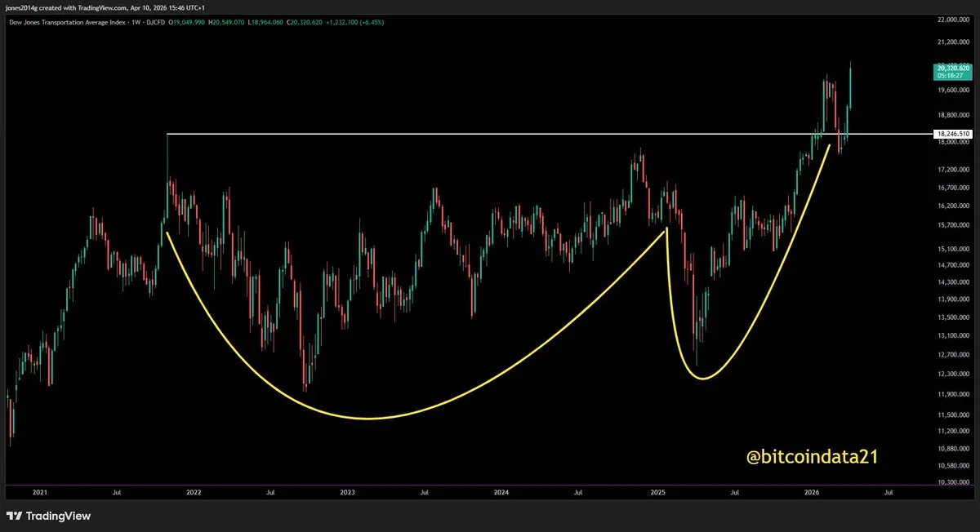980x532 pixels.
Task: Click the 11,900.000 price axis label
Action: [x=953, y=394]
